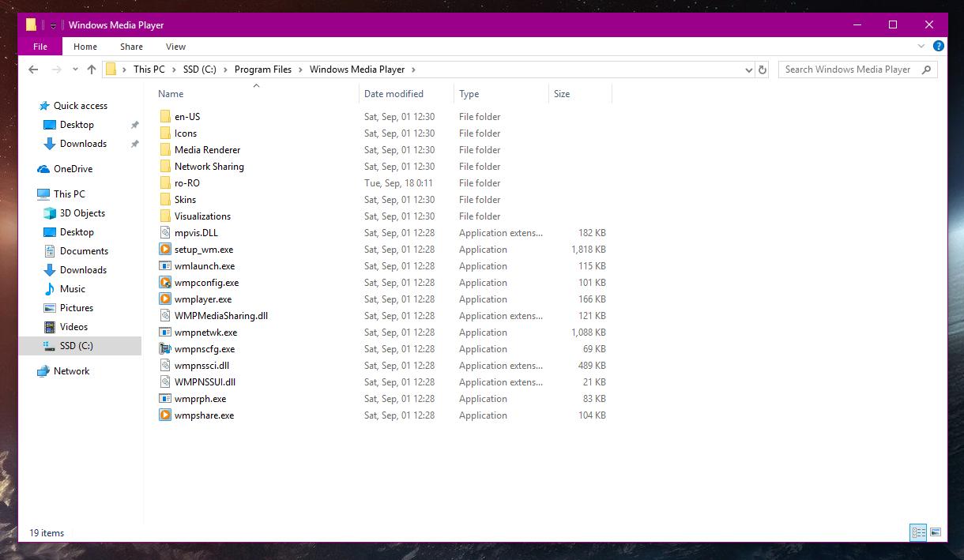Click the 1,818 KB size cell
Image resolution: width=964 pixels, height=560 pixels.
click(589, 250)
